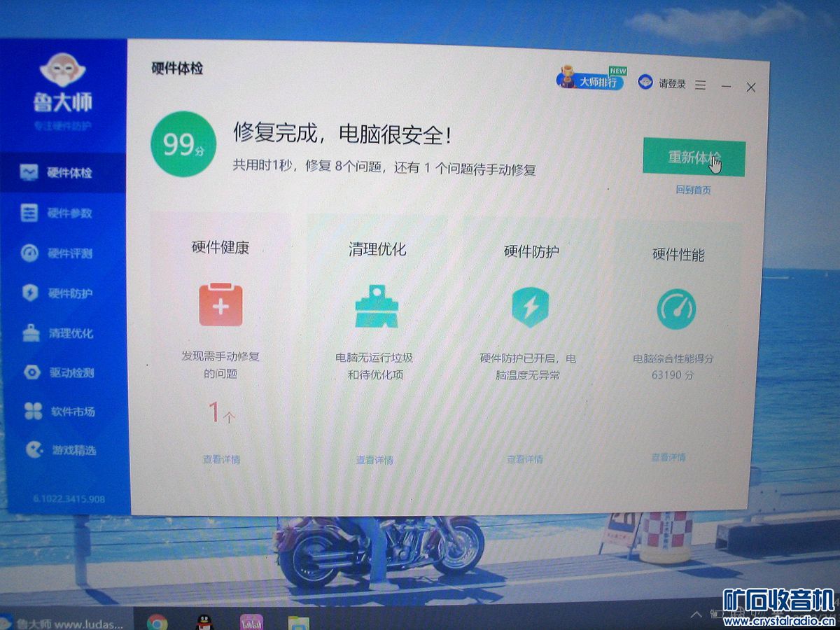Click the red 1个 problem count
Image resolution: width=840 pixels, height=630 pixels.
[221, 413]
